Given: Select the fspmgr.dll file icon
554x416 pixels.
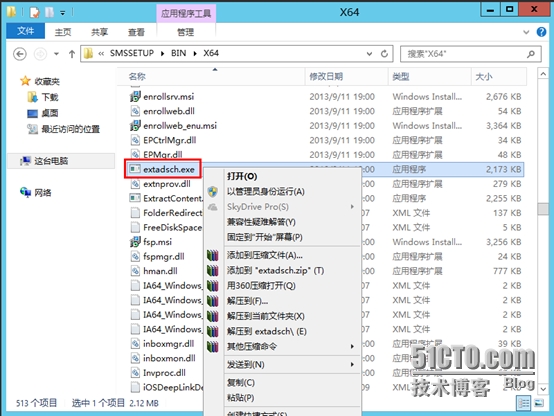Looking at the screenshot, I should coord(135,256).
